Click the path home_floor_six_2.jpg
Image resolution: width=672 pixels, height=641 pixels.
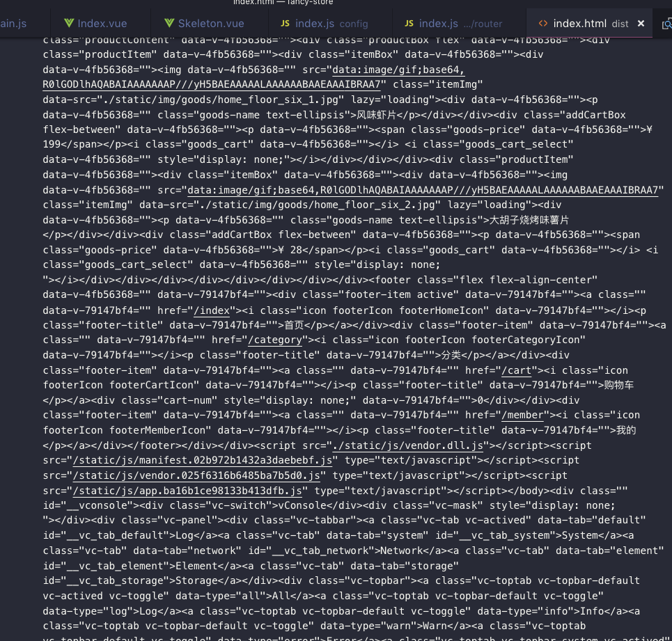pyautogui.click(x=376, y=205)
